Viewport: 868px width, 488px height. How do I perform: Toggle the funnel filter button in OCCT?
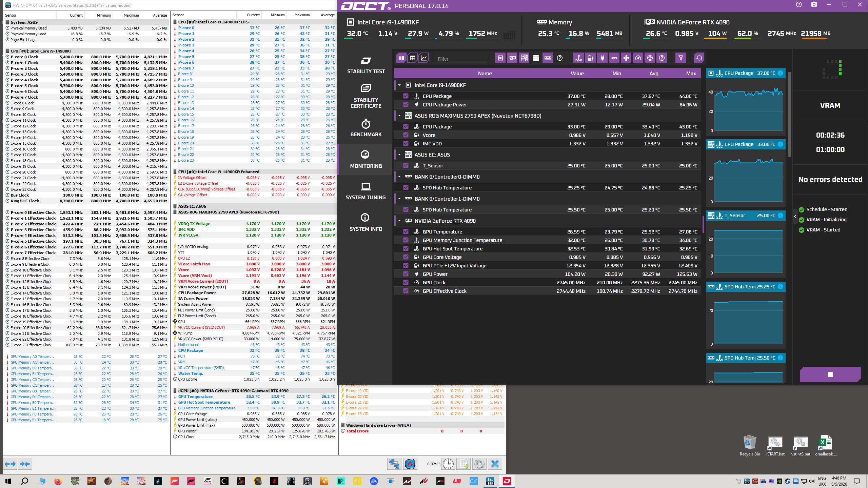click(680, 58)
